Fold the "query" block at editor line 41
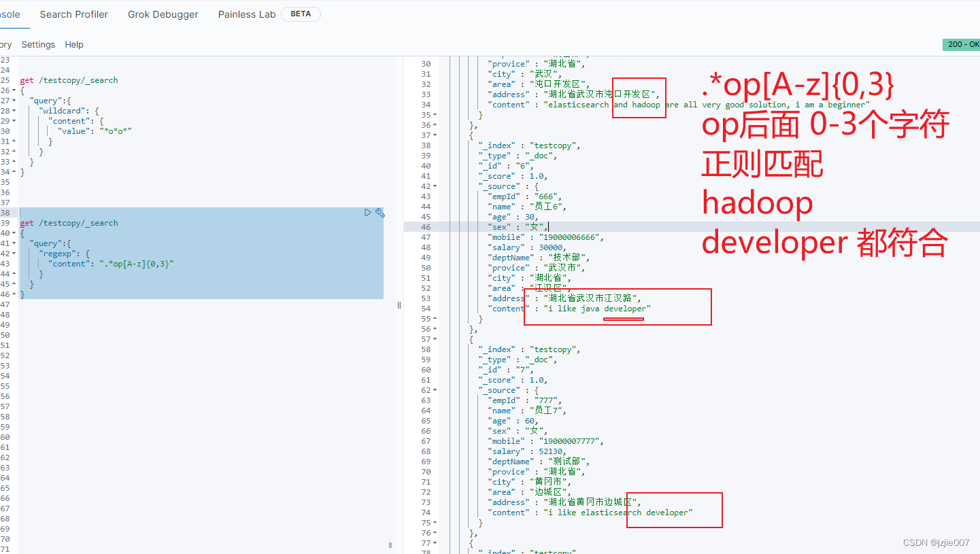This screenshot has width=980, height=554. [14, 243]
